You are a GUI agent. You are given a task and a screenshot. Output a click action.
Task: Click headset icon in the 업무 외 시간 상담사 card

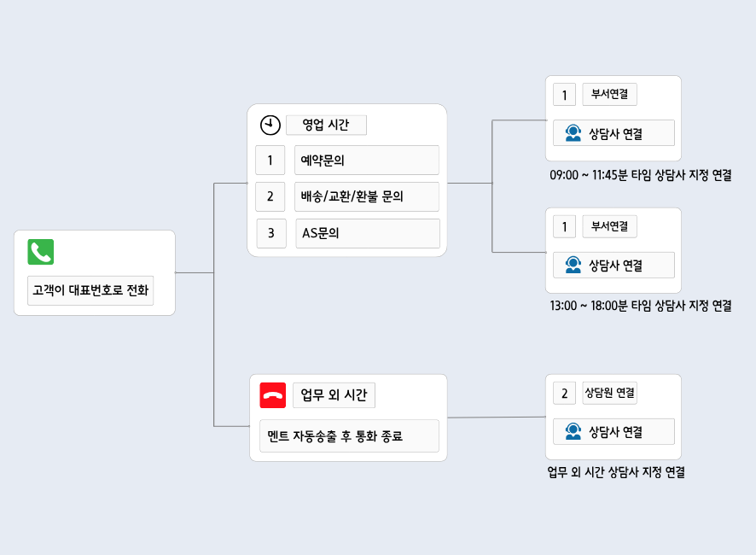click(x=573, y=432)
